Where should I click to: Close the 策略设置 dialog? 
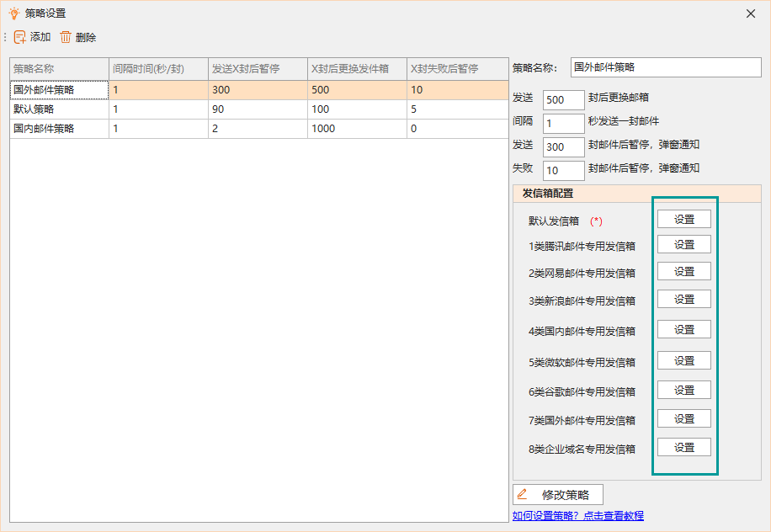[750, 13]
